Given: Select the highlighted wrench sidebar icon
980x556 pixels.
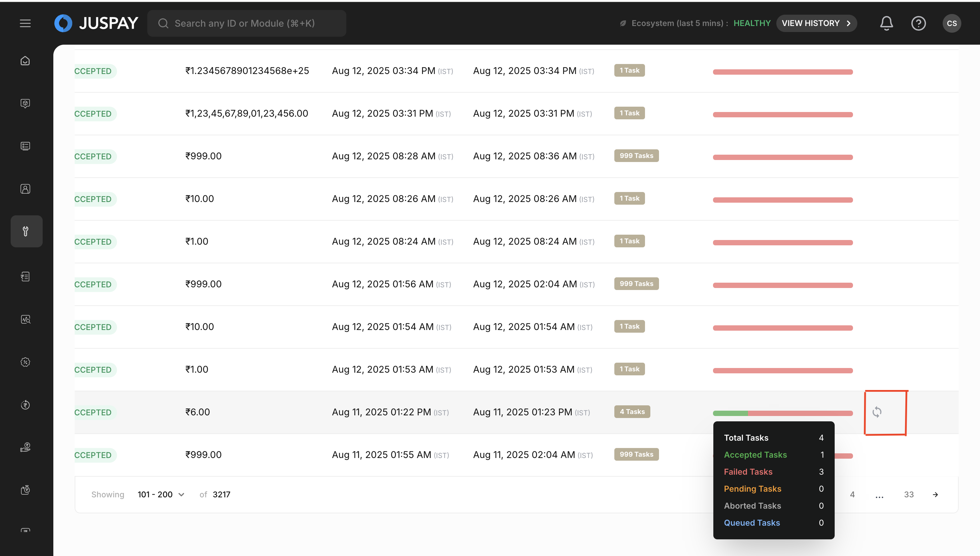Looking at the screenshot, I should click(x=26, y=231).
